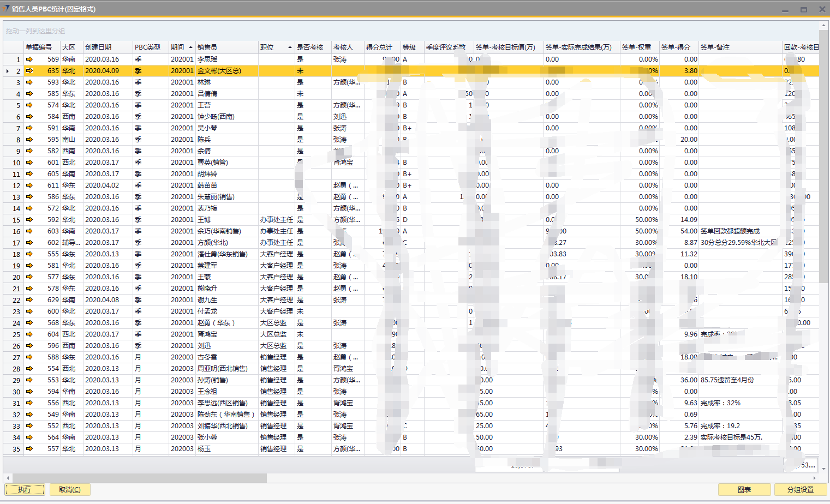Open the link arrow for 金文彬(大区总) row

pyautogui.click(x=29, y=70)
